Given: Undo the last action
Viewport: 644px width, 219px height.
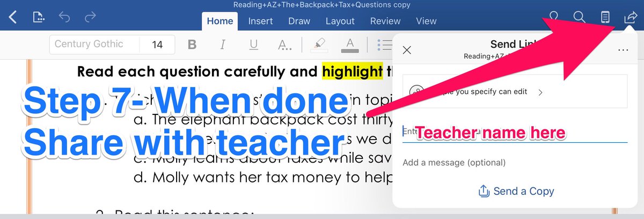Looking at the screenshot, I should point(64,18).
